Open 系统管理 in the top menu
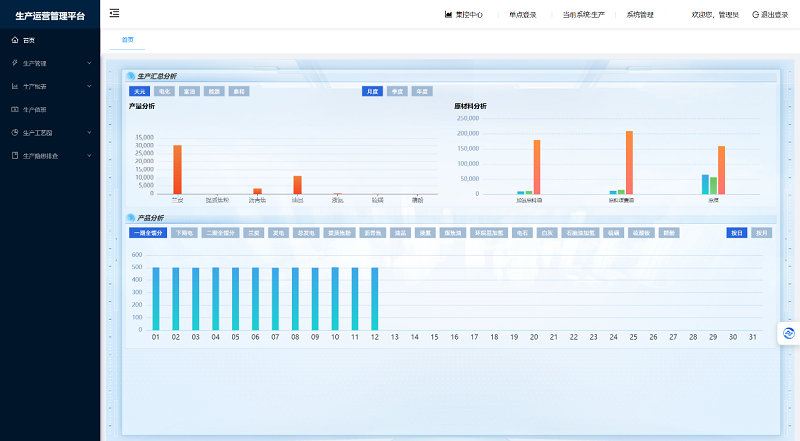The width and height of the screenshot is (800, 441). (x=640, y=15)
